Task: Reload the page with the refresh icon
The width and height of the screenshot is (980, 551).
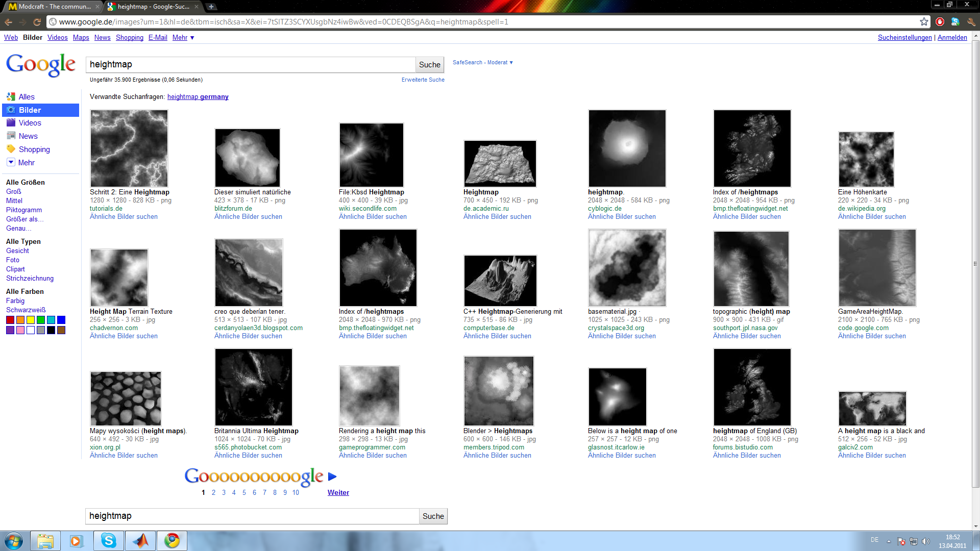Action: (x=37, y=22)
